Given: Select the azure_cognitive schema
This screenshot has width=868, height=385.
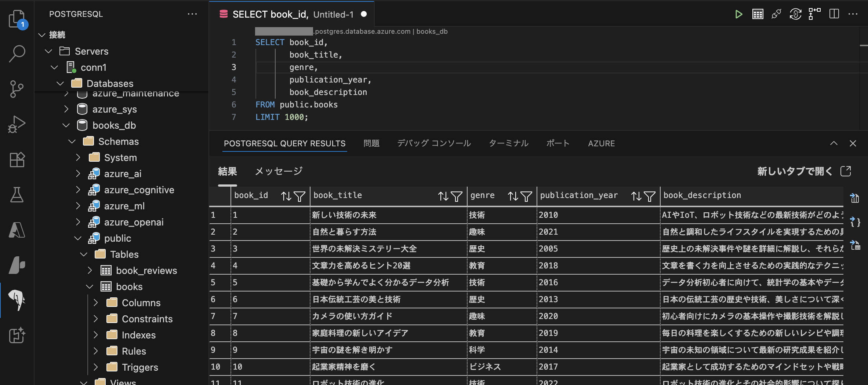Looking at the screenshot, I should tap(139, 190).
